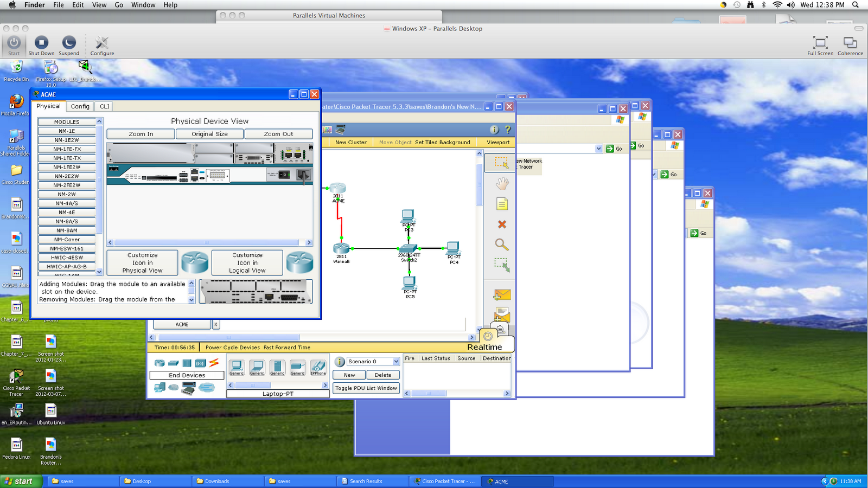Open the macOS Window menu

143,5
